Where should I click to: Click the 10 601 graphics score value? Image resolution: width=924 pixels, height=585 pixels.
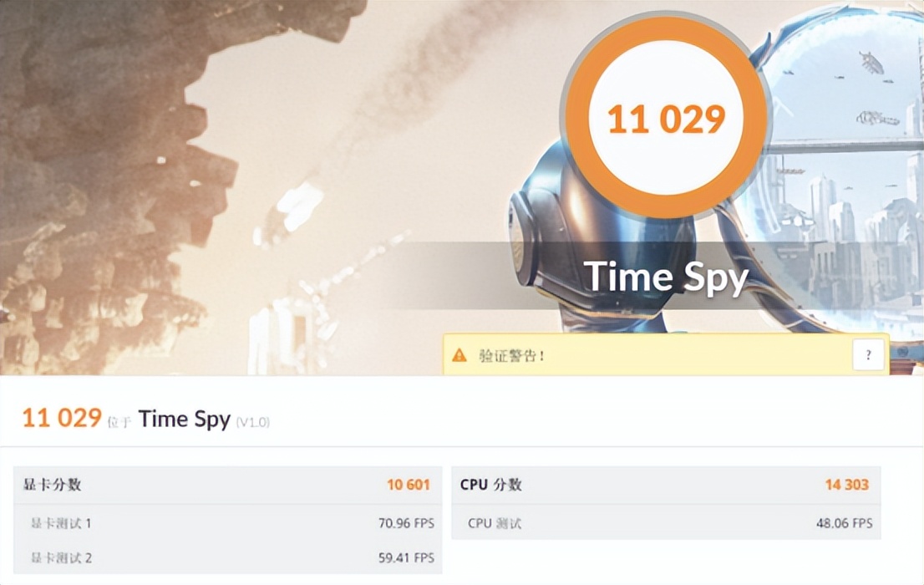(409, 485)
